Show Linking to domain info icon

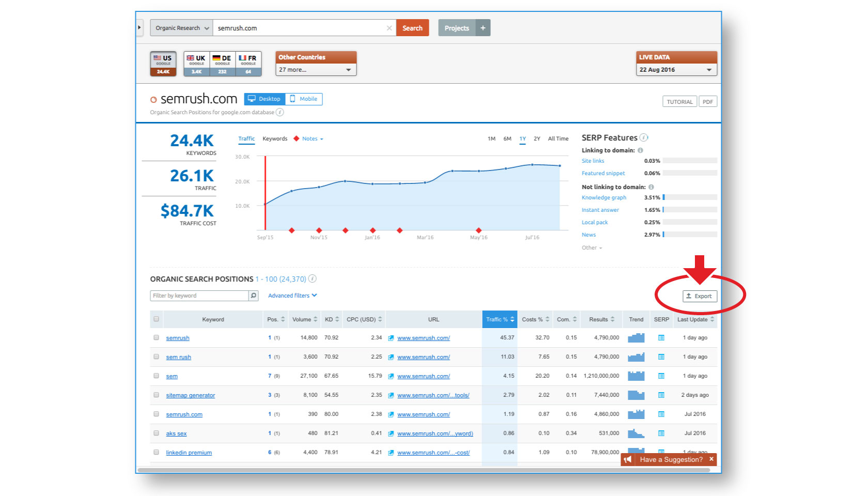pyautogui.click(x=640, y=150)
